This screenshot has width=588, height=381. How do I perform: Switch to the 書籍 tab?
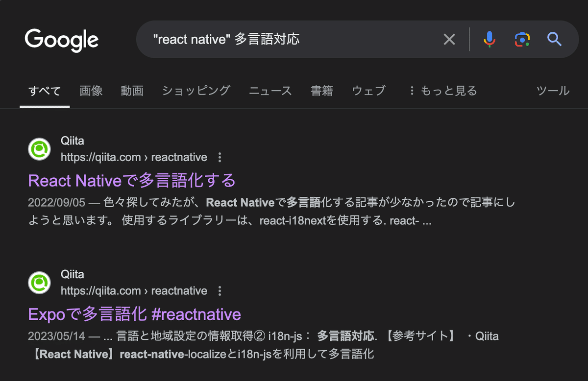pyautogui.click(x=322, y=91)
